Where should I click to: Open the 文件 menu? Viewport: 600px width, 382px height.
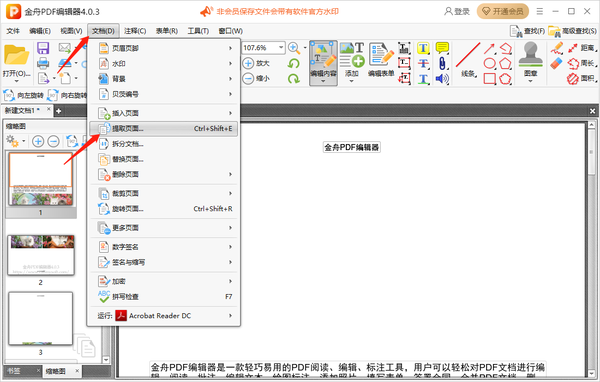click(13, 31)
